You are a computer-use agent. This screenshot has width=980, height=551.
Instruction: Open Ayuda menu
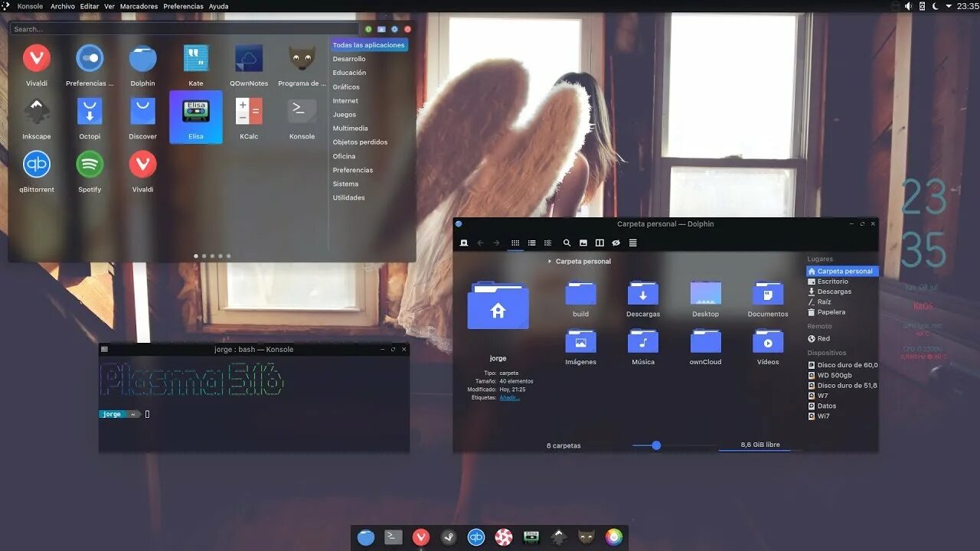(219, 6)
